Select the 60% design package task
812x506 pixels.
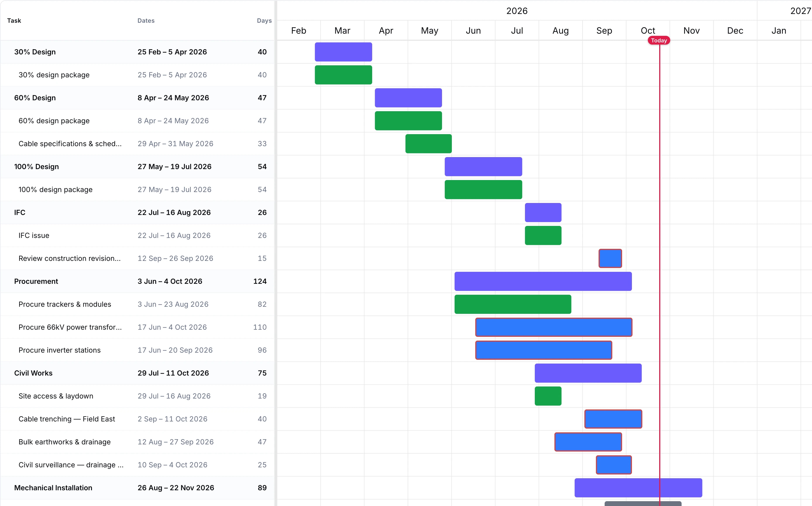click(137, 121)
